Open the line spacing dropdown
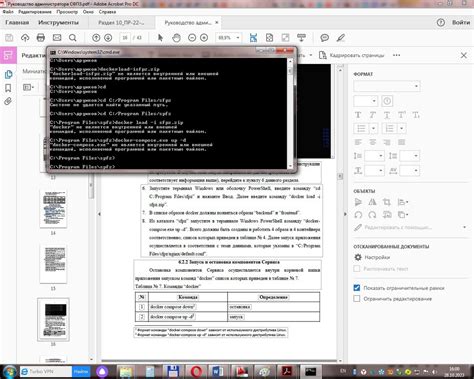474x379 pixels. click(374, 156)
